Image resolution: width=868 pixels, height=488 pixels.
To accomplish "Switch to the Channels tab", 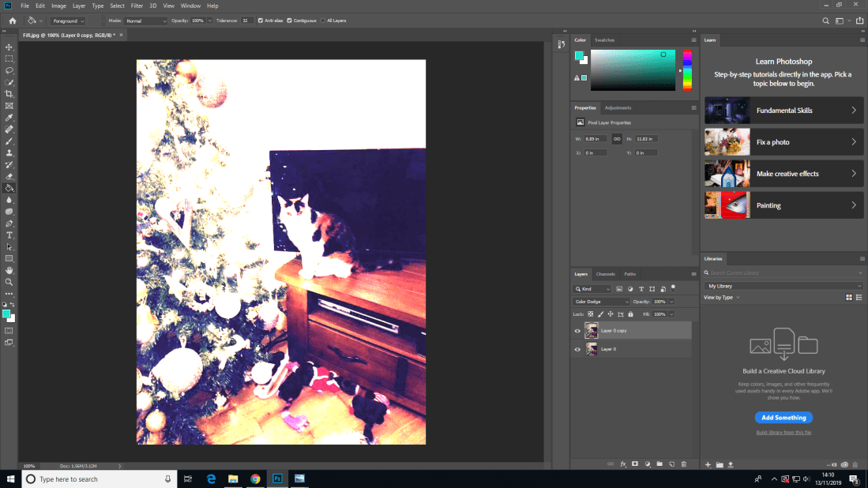I will (605, 274).
